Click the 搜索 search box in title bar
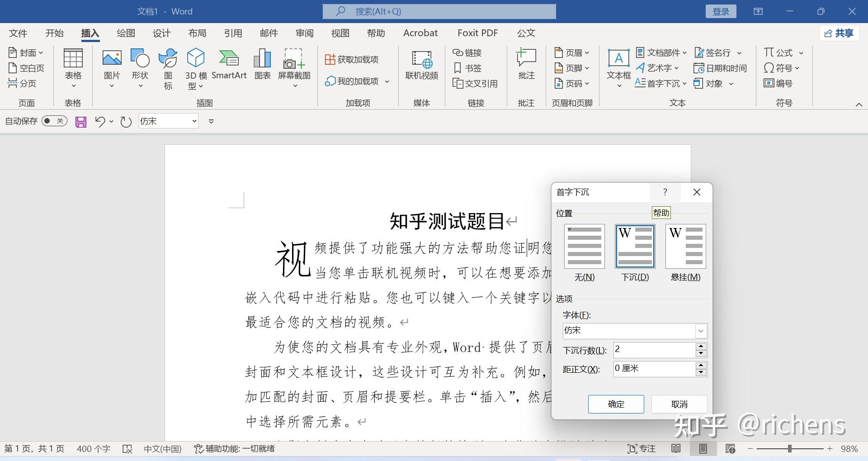This screenshot has height=461, width=868. (x=439, y=12)
